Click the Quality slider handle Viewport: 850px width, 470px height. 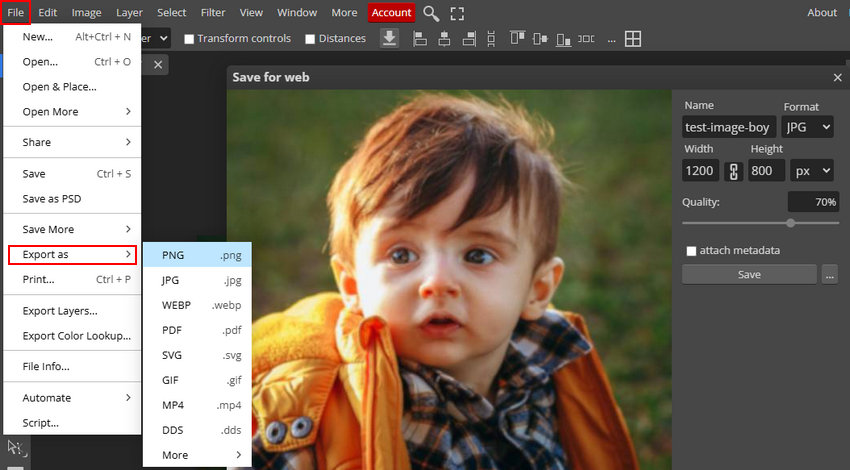tap(791, 223)
